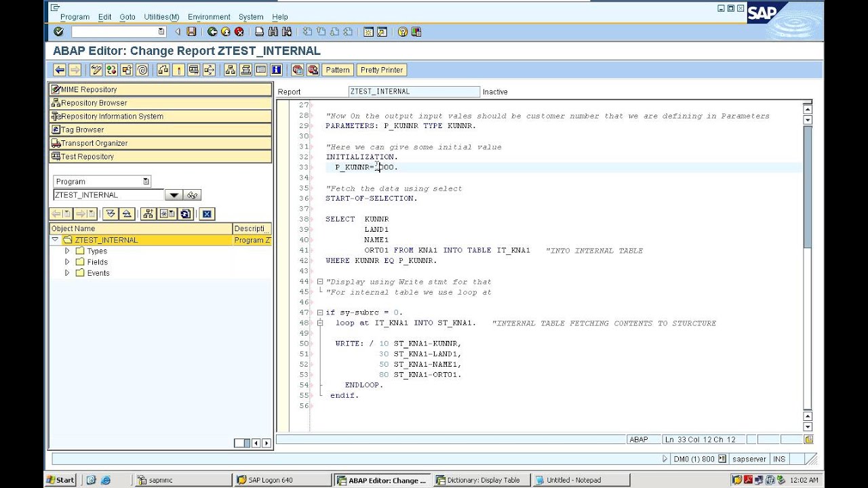The width and height of the screenshot is (868, 488).
Task: Expand the Events folder node
Action: click(67, 272)
